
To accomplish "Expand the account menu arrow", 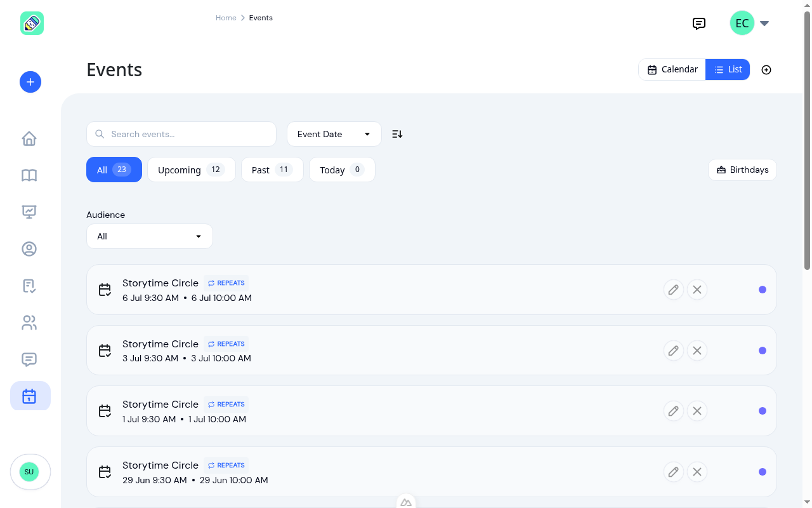I will tap(764, 23).
